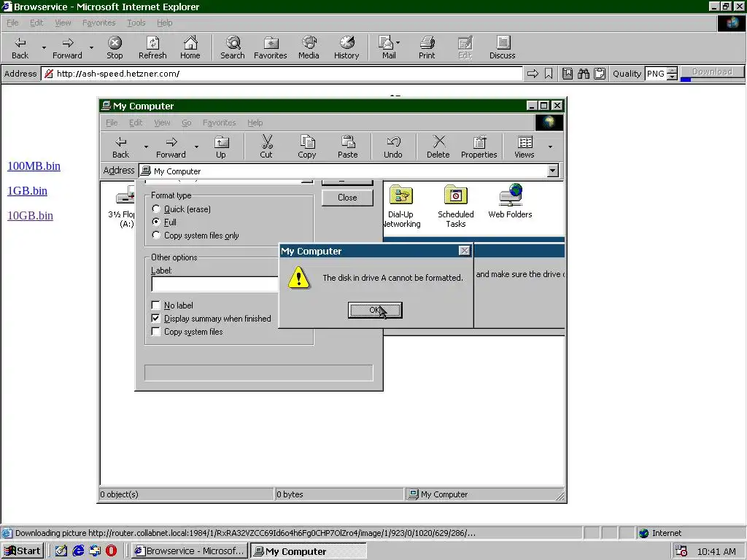Click the book-with-bookmark icon in address toolbar
This screenshot has height=560, width=747.
coord(568,74)
